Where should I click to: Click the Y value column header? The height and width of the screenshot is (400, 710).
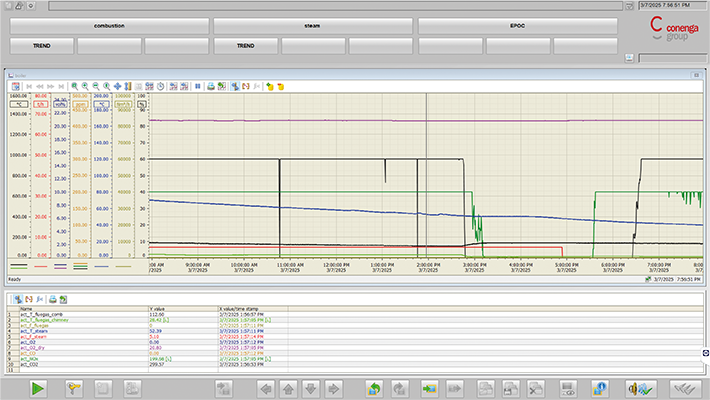click(x=183, y=309)
